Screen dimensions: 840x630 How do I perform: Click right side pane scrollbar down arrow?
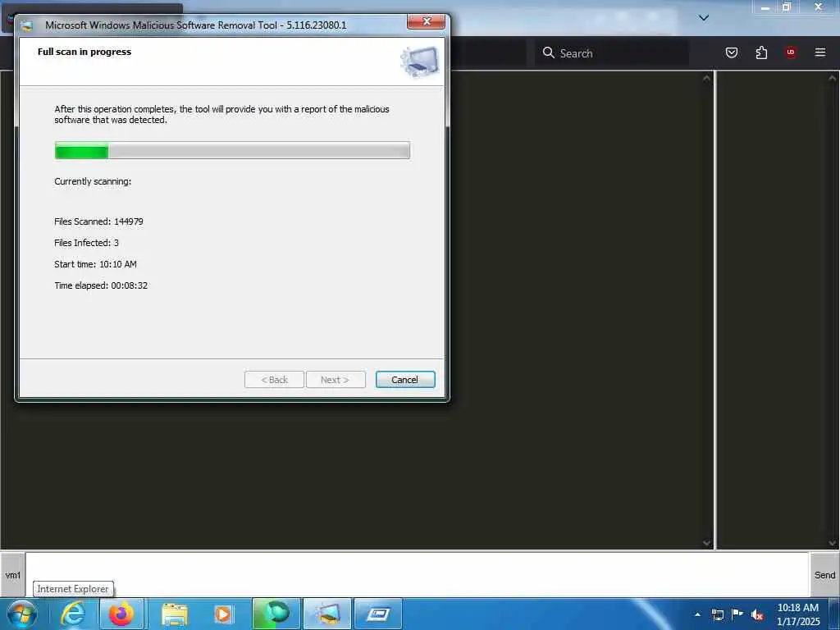[x=833, y=543]
